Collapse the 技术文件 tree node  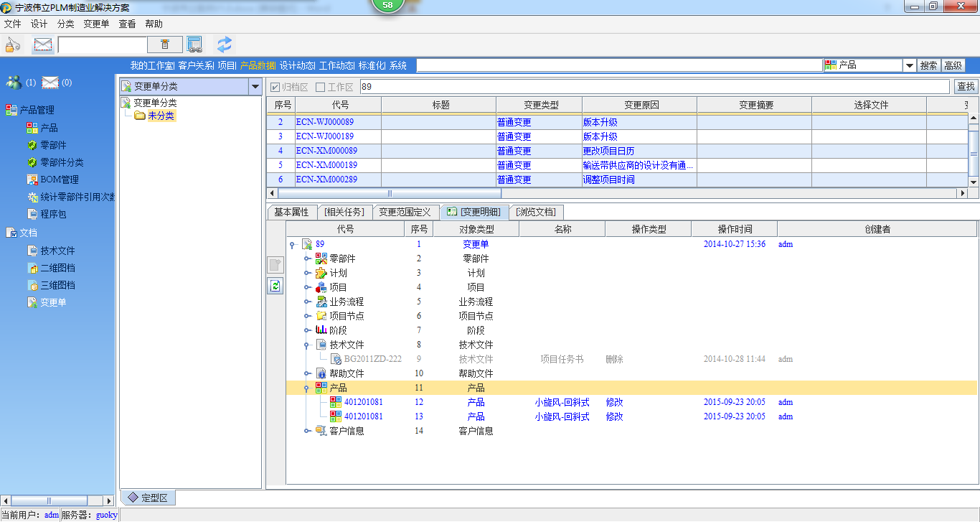[x=307, y=345]
